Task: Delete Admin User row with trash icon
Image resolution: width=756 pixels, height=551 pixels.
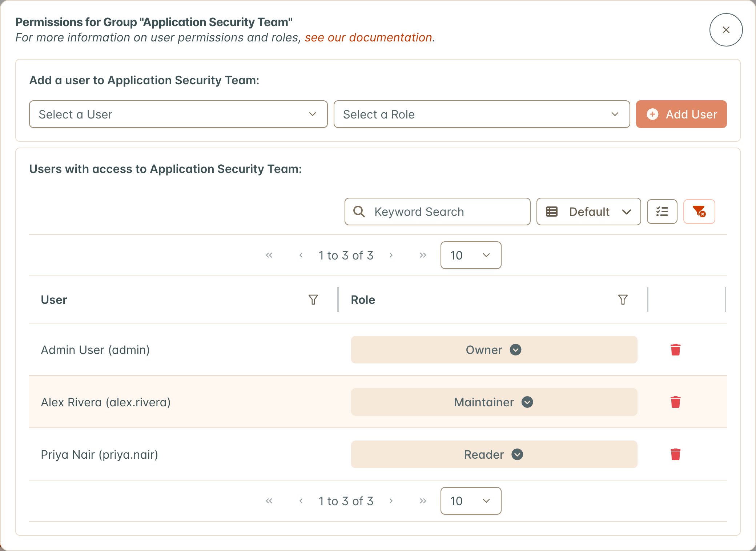Action: (x=675, y=350)
